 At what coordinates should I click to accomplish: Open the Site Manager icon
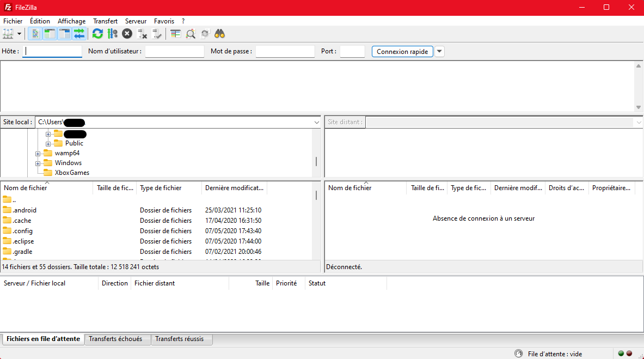tap(8, 34)
